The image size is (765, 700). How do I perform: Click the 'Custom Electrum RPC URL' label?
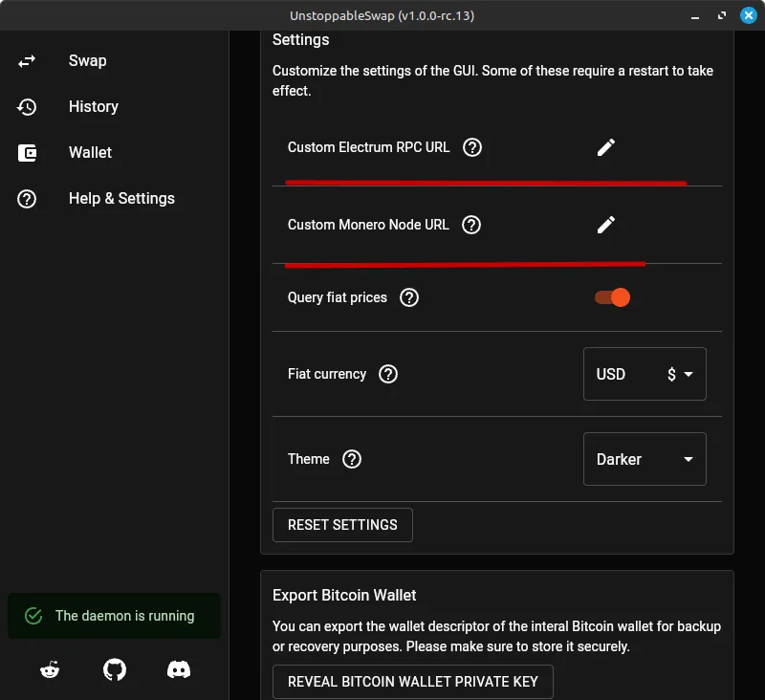tap(368, 147)
